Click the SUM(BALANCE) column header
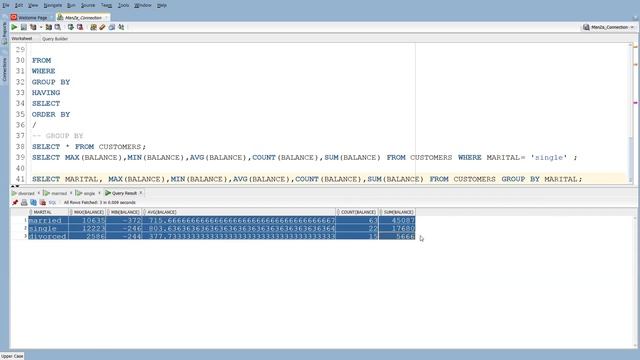Screen dimensions: 640x360 tap(398, 212)
